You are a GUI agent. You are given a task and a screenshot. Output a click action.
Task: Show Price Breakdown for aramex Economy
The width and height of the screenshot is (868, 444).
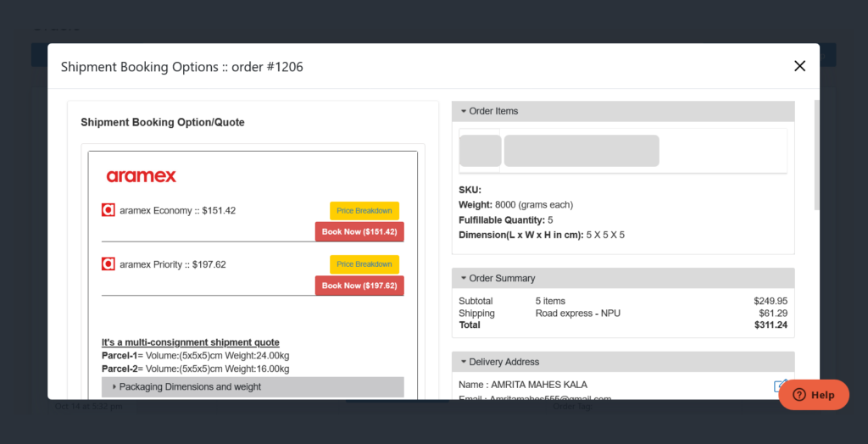pos(364,211)
